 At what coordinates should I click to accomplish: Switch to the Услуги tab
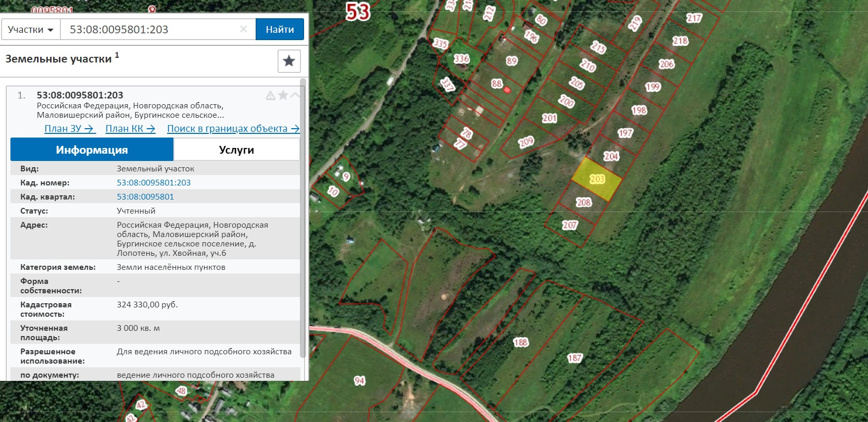236,150
